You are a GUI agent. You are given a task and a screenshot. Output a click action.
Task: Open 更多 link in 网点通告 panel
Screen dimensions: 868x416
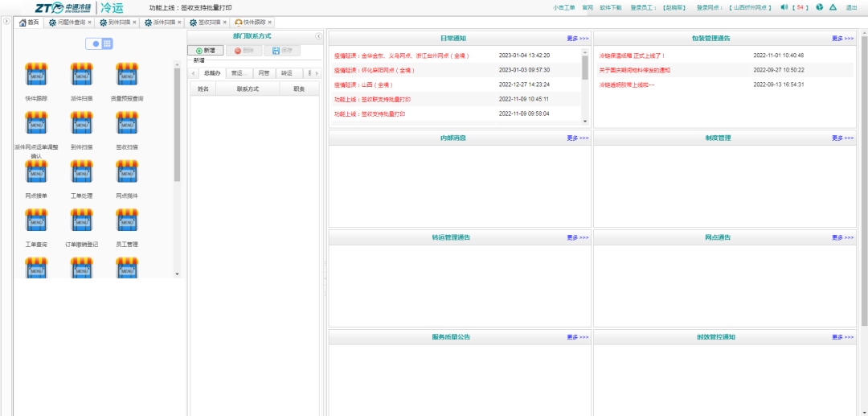[842, 237]
